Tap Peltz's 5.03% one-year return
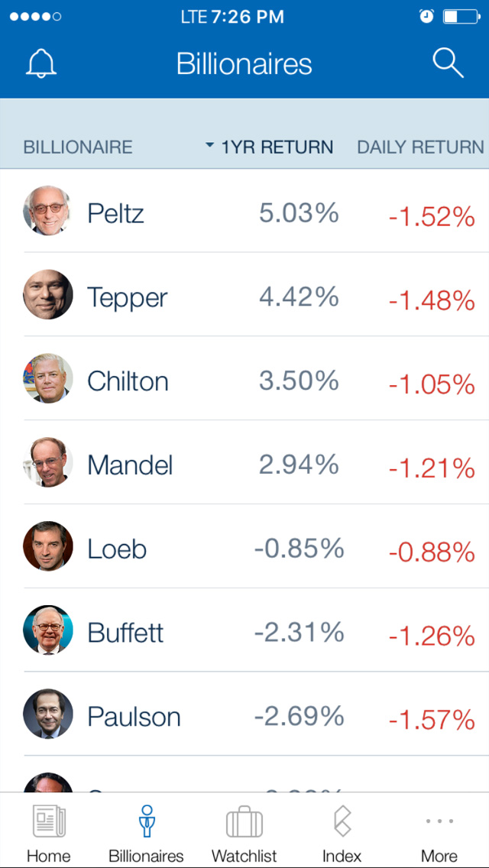The width and height of the screenshot is (489, 868). pos(299,213)
